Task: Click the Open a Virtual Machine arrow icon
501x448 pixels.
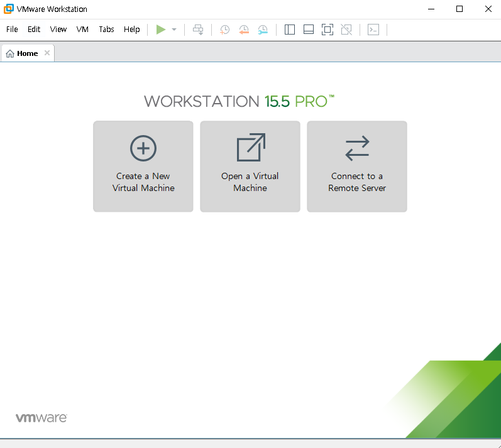Action: click(x=251, y=147)
